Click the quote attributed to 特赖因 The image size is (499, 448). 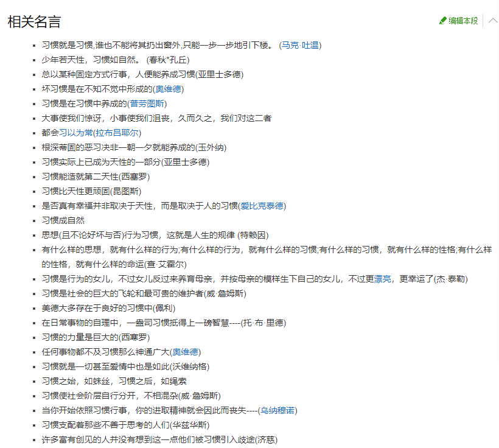[155, 235]
